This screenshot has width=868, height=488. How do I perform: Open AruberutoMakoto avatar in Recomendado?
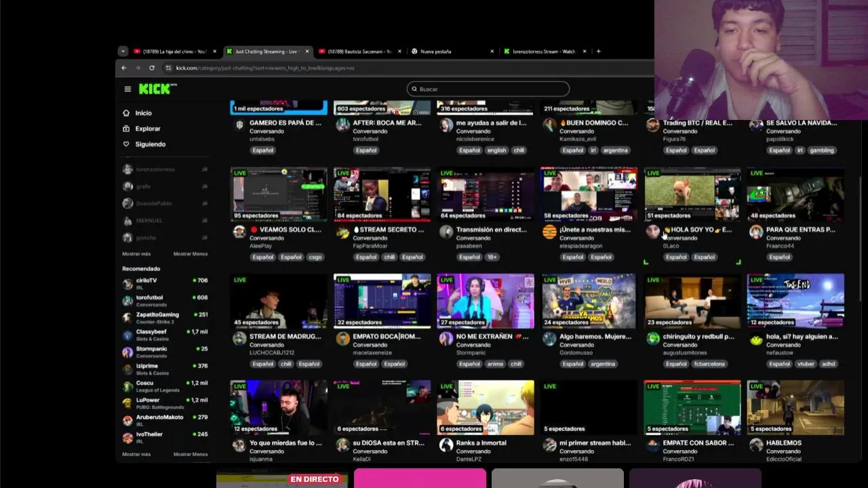[x=127, y=420]
